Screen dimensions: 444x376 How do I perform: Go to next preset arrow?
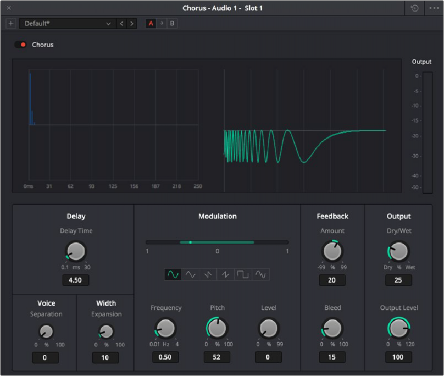point(132,24)
